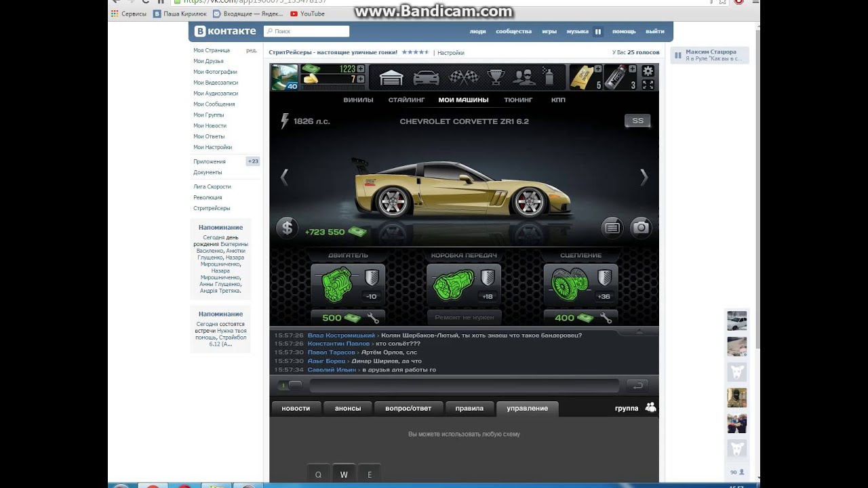The height and width of the screenshot is (488, 868).
Task: Click the player avatar showing level 40
Action: [284, 77]
